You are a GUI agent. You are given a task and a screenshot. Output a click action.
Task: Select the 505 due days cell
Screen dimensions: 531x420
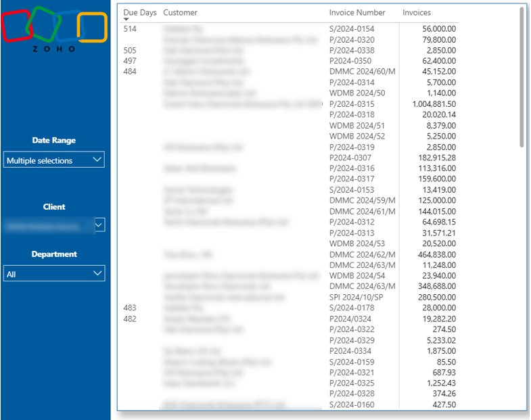(x=130, y=50)
